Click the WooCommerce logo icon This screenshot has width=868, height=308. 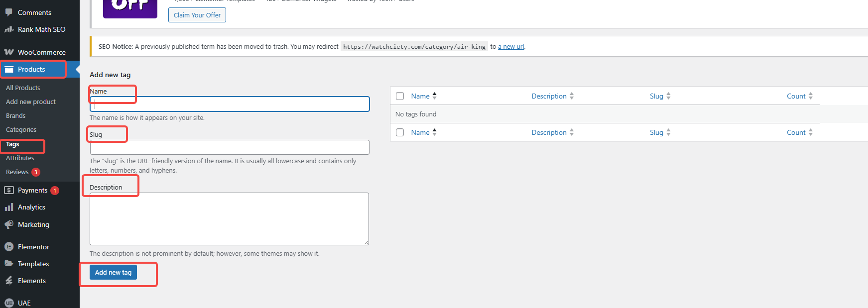9,52
